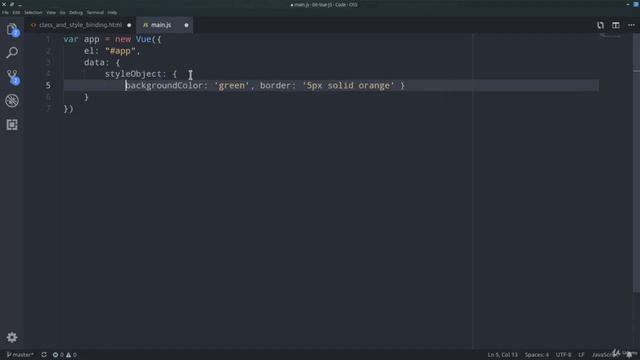
Task: Change end of line sequence via LF
Action: click(581, 355)
